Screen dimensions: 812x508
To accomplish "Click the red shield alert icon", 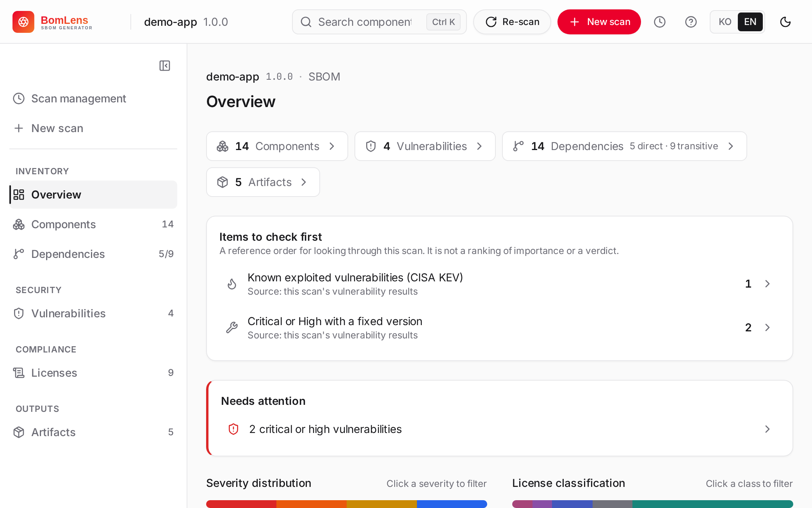I will [233, 429].
